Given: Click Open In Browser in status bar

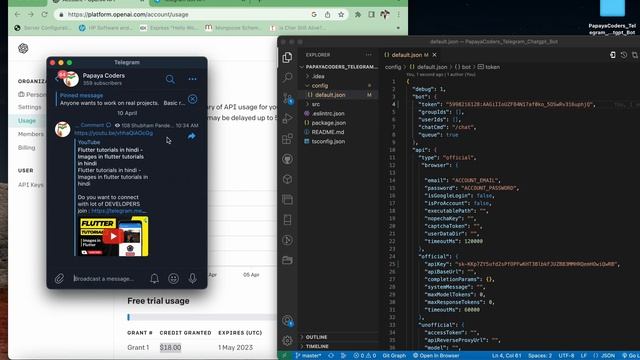Looking at the screenshot, I should pos(436,356).
